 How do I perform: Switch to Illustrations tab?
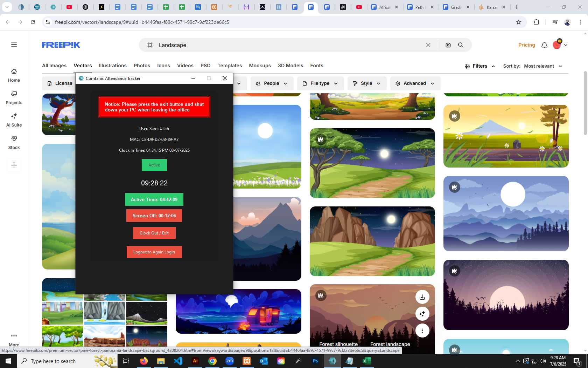[x=113, y=66]
